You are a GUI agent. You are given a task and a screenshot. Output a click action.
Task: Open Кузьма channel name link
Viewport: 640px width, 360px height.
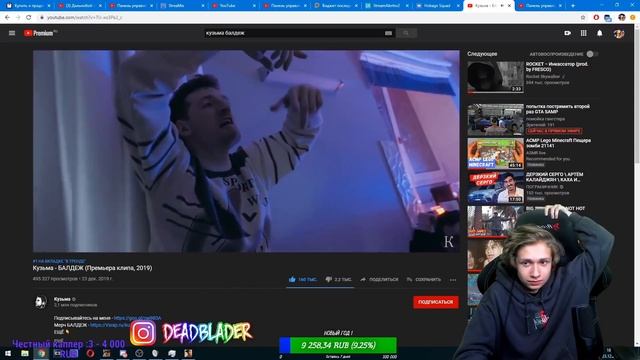pos(62,299)
